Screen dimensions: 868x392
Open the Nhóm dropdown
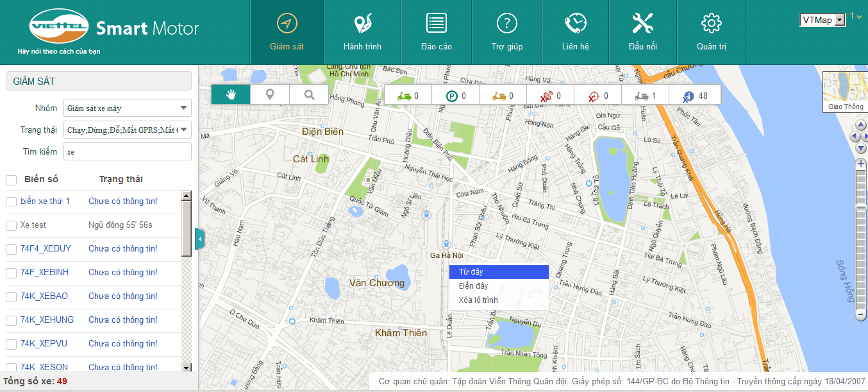coord(128,108)
